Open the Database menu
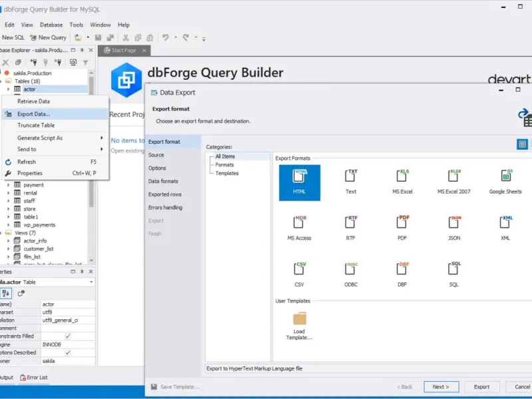The width and height of the screenshot is (532, 399). (51, 25)
